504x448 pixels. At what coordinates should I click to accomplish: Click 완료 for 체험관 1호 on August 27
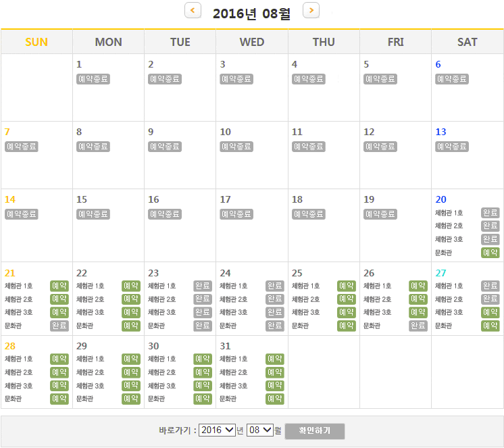point(490,286)
